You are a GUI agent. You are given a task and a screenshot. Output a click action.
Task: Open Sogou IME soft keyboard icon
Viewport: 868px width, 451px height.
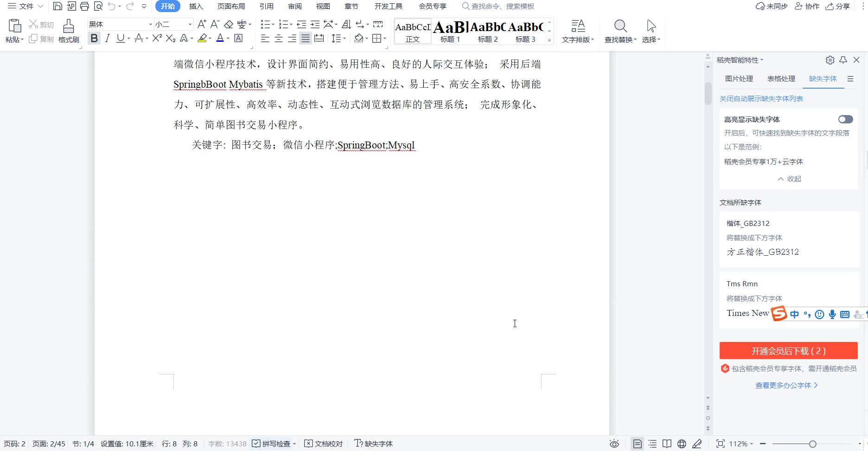[x=845, y=315]
